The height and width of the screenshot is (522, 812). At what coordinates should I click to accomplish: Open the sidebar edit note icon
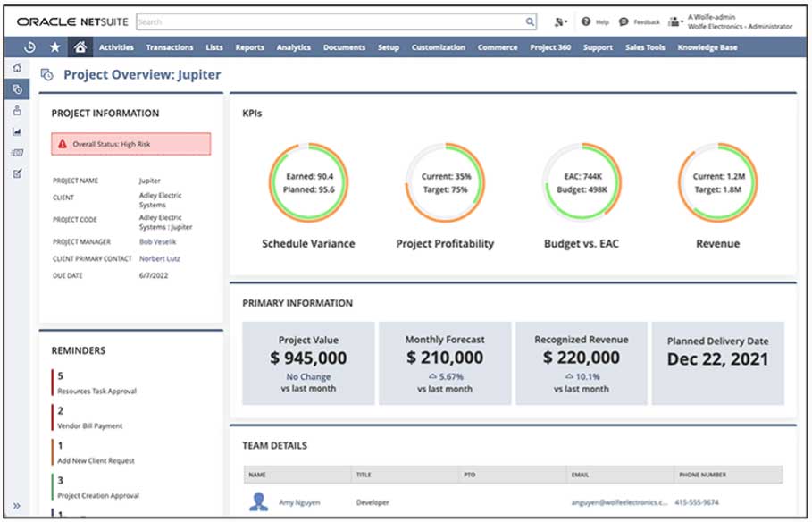tap(17, 173)
